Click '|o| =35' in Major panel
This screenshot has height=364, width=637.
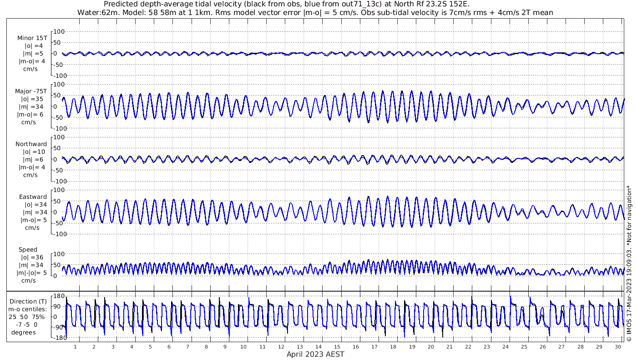coord(32,99)
